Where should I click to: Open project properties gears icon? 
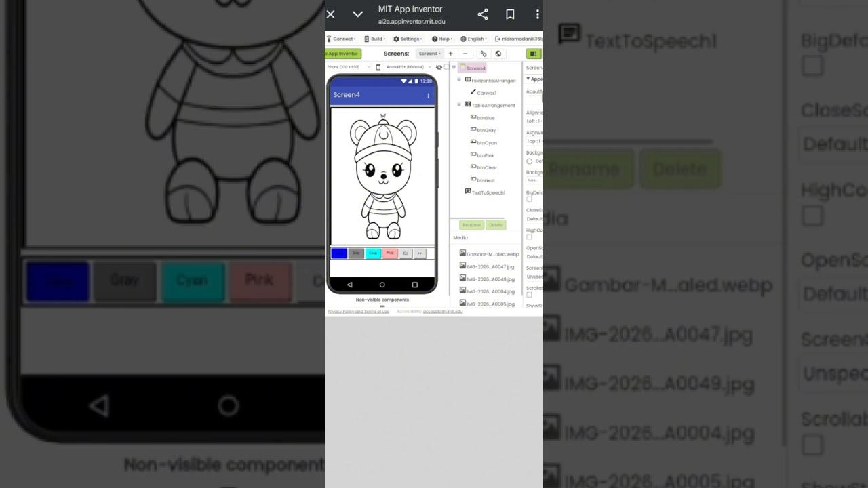pyautogui.click(x=484, y=54)
